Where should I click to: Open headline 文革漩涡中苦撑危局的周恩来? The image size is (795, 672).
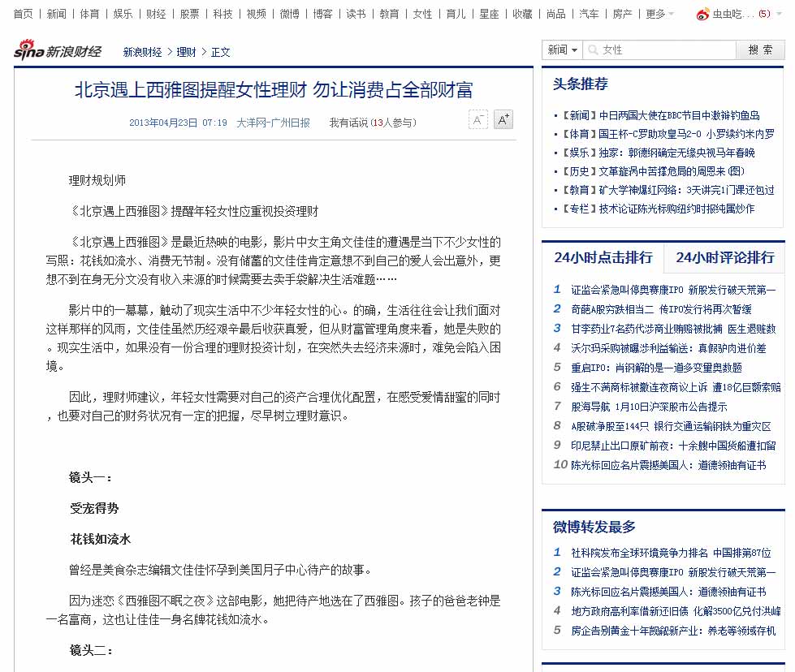click(672, 171)
